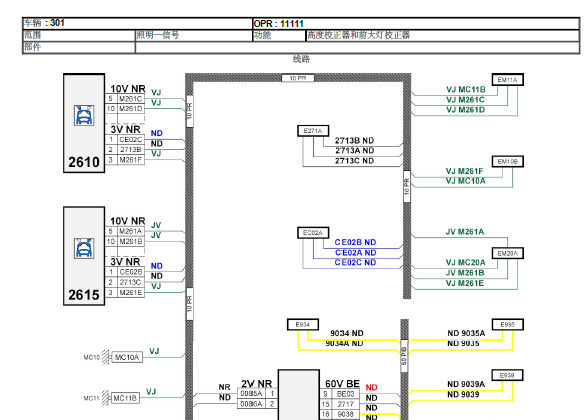Viewport: 585px width, 420px height.
Task: Click splice box EM11A
Action: (x=507, y=80)
